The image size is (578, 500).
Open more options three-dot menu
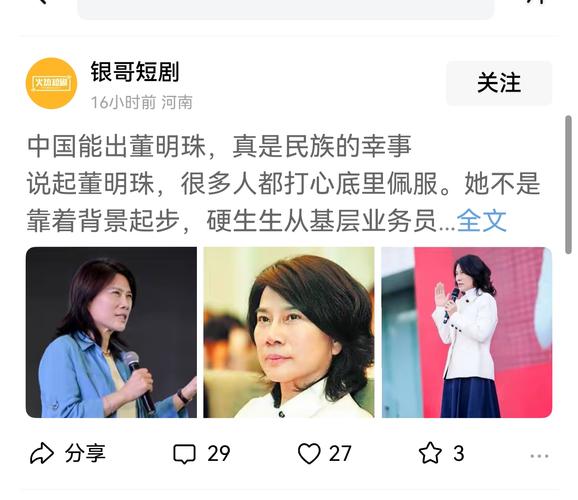539,456
